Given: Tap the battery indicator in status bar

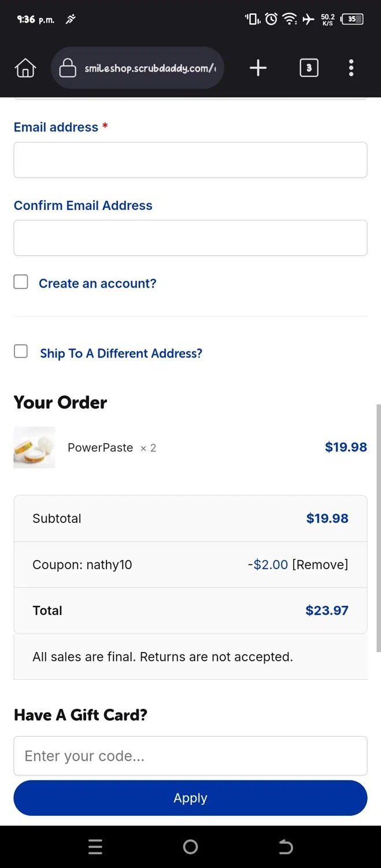Looking at the screenshot, I should [x=353, y=19].
